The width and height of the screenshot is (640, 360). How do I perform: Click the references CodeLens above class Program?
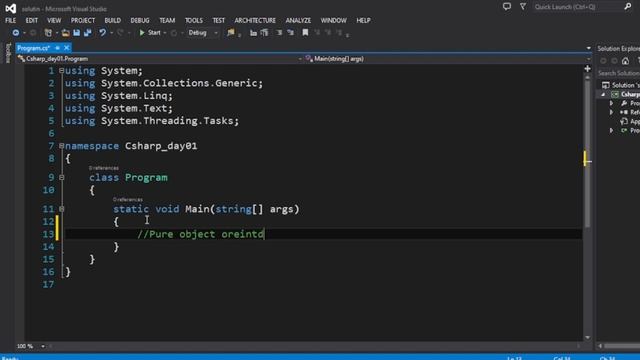point(104,168)
